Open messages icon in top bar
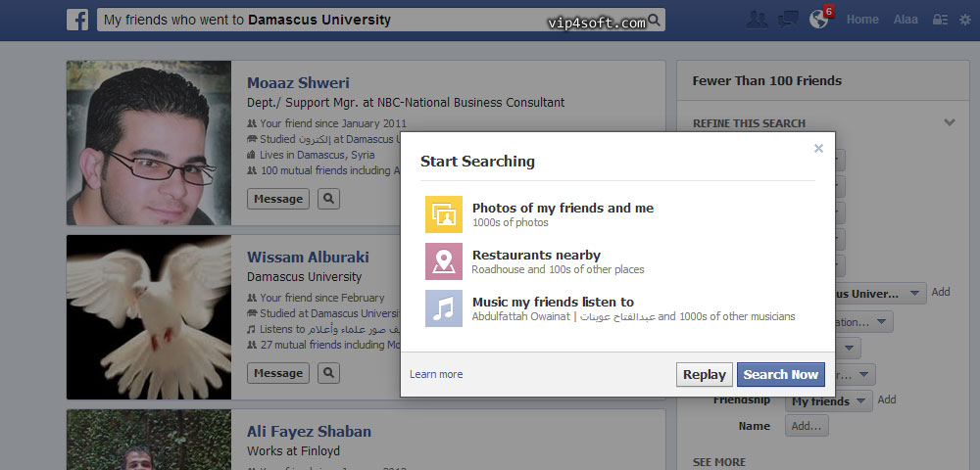The image size is (980, 470). (788, 20)
